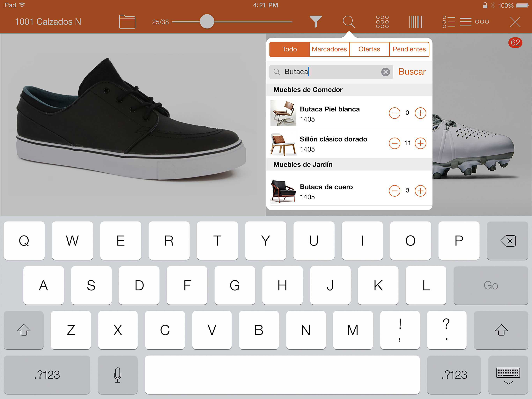Open the bulleted list view icon

coord(448,22)
